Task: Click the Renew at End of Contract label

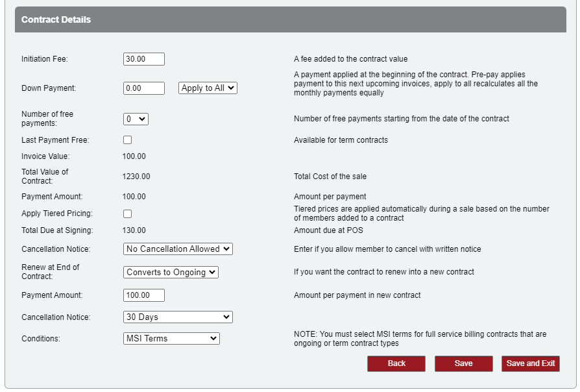Action: [x=50, y=272]
